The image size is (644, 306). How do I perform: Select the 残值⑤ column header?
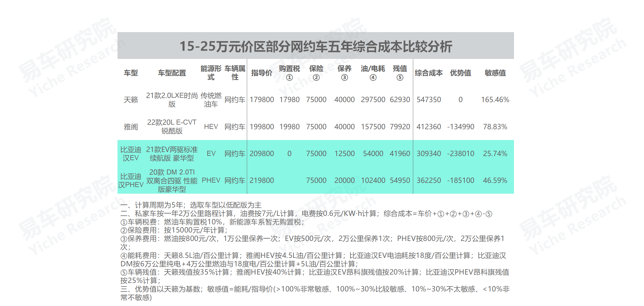pyautogui.click(x=400, y=73)
